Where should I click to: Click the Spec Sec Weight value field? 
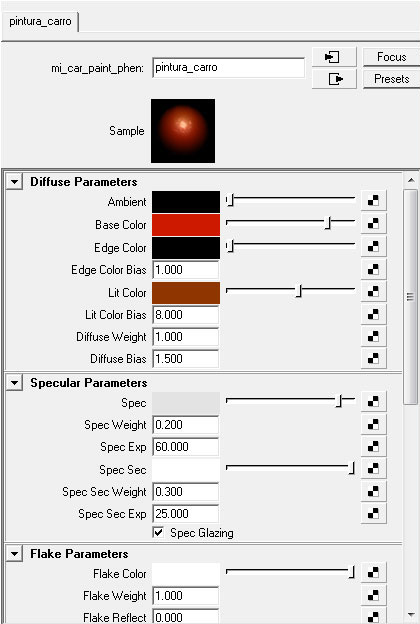coord(186,491)
